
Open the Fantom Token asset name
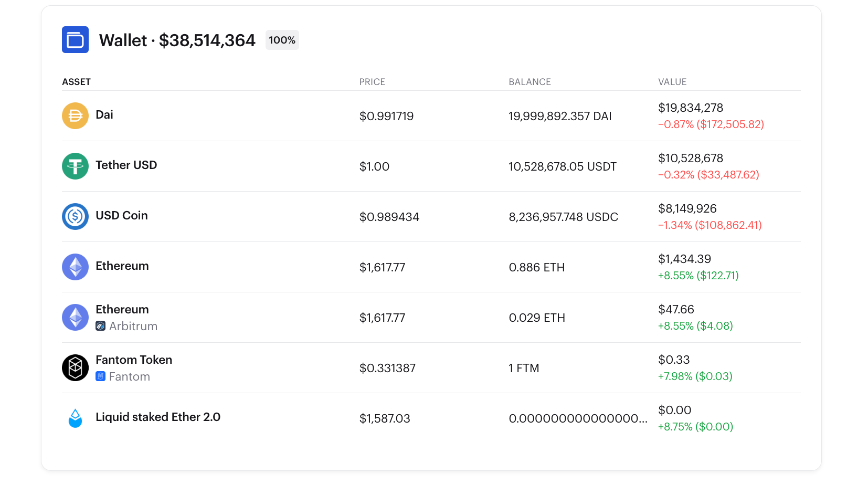(134, 360)
